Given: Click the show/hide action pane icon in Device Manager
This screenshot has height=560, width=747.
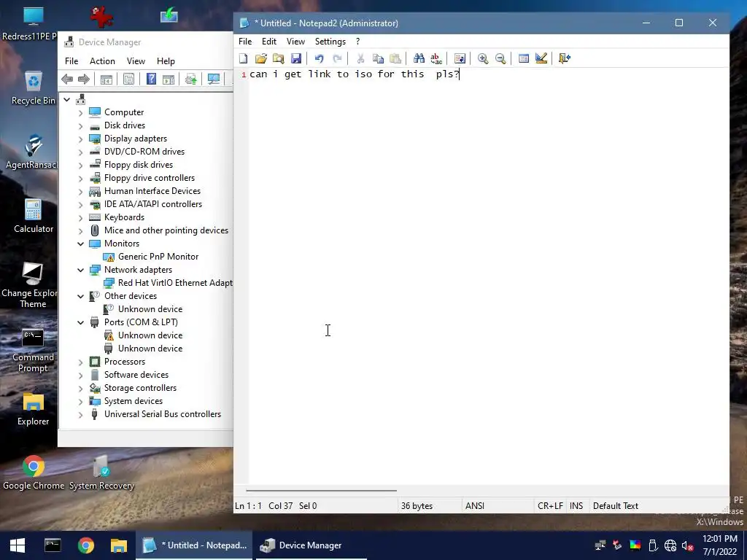Looking at the screenshot, I should pos(169,79).
